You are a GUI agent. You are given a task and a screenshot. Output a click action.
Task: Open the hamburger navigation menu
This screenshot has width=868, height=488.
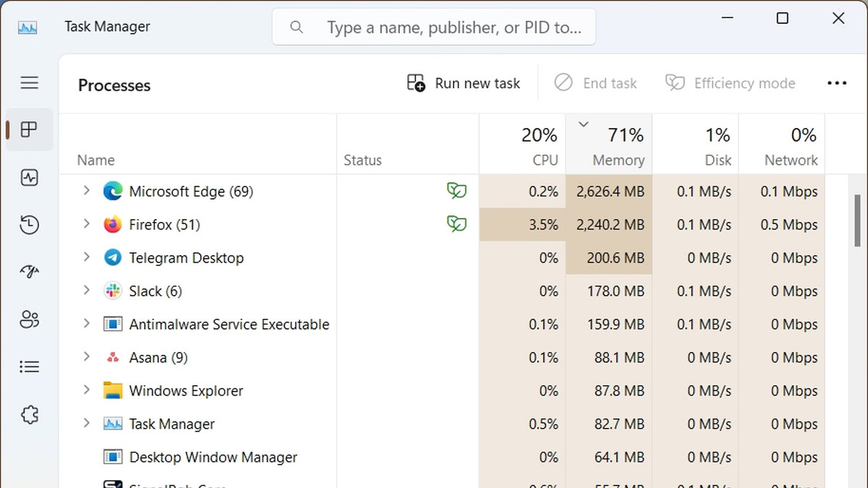(29, 83)
